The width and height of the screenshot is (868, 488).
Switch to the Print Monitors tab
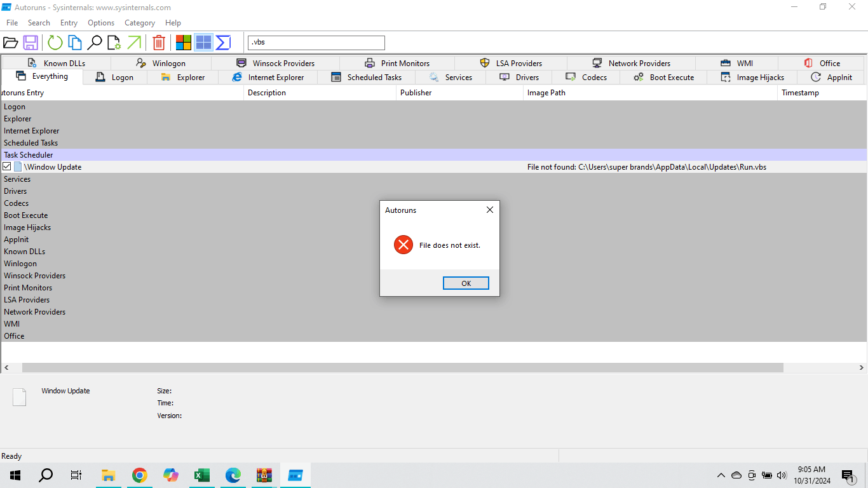397,63
